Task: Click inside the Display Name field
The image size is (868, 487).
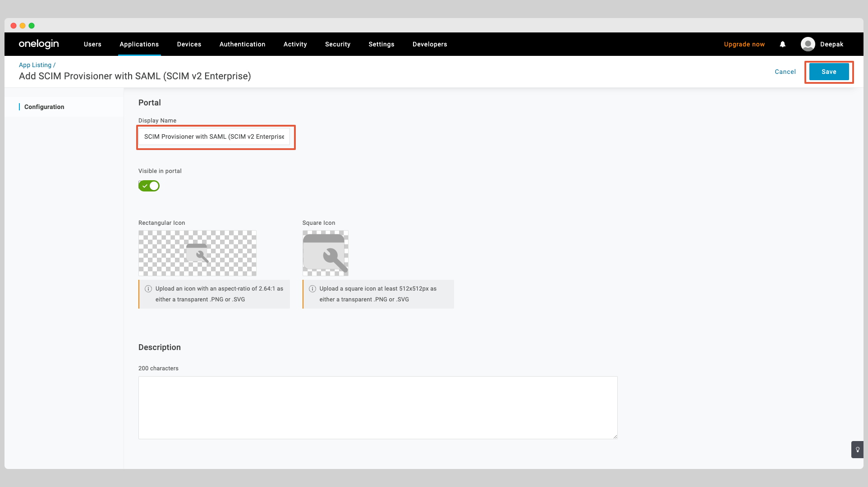Action: coord(216,137)
